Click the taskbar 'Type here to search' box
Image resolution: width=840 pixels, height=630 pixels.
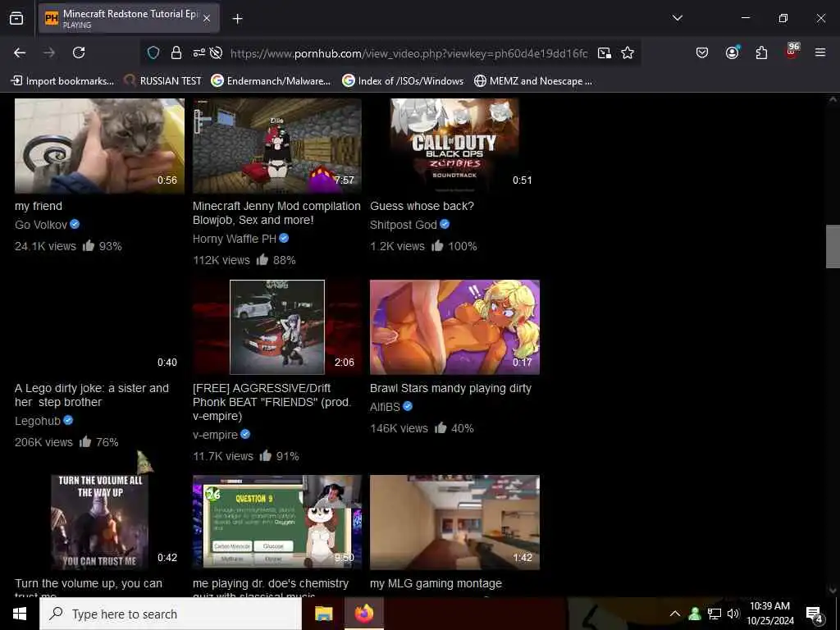tap(171, 614)
